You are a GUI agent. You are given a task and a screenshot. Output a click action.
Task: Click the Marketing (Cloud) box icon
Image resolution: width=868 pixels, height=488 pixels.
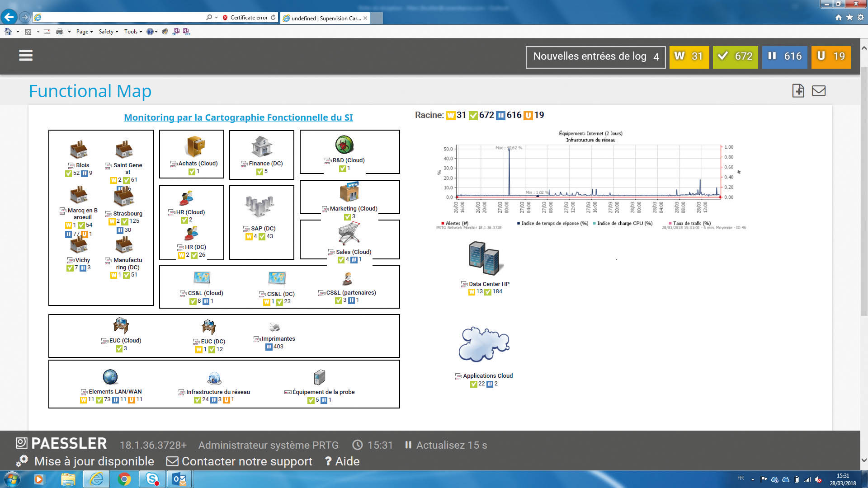[x=349, y=192]
